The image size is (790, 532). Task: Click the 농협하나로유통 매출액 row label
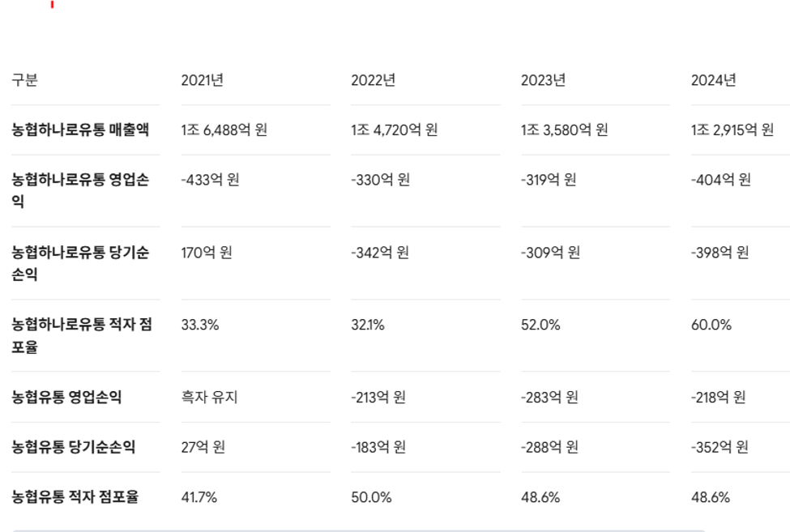point(80,130)
